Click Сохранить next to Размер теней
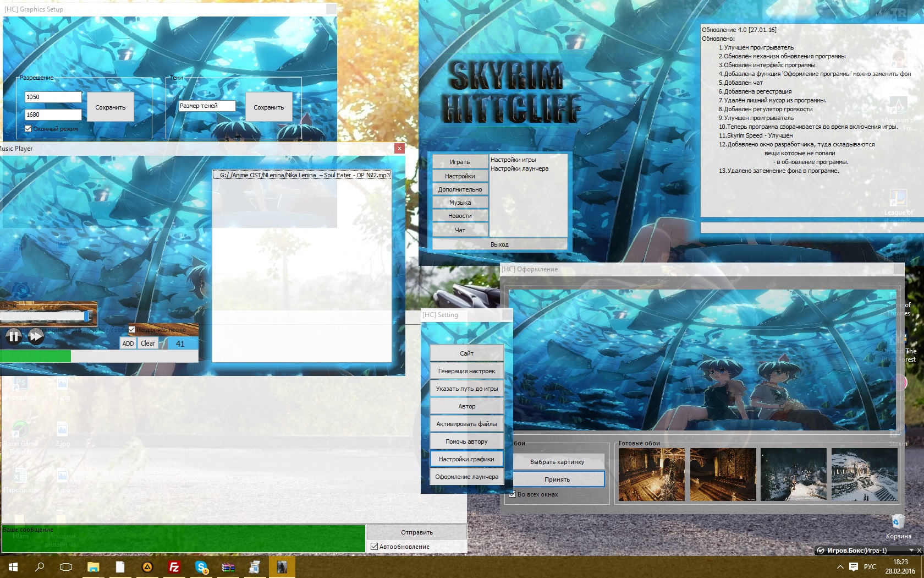 point(269,107)
